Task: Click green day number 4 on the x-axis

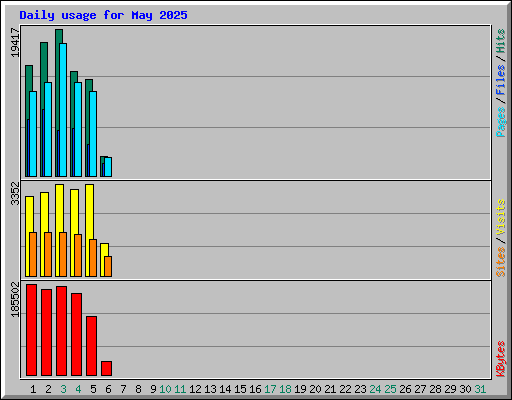Action: [78, 389]
